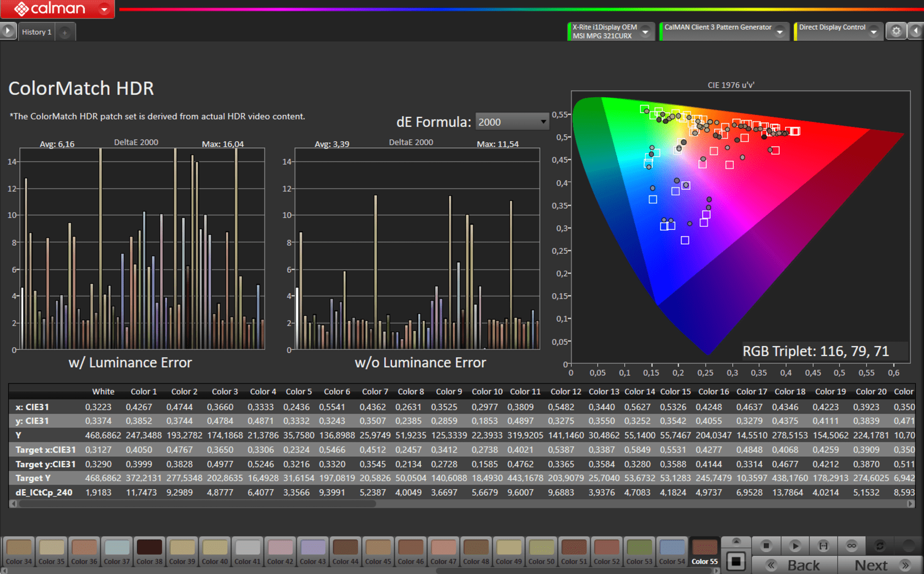This screenshot has height=574, width=924.
Task: Click the play arrow beside History tab
Action: click(x=8, y=31)
